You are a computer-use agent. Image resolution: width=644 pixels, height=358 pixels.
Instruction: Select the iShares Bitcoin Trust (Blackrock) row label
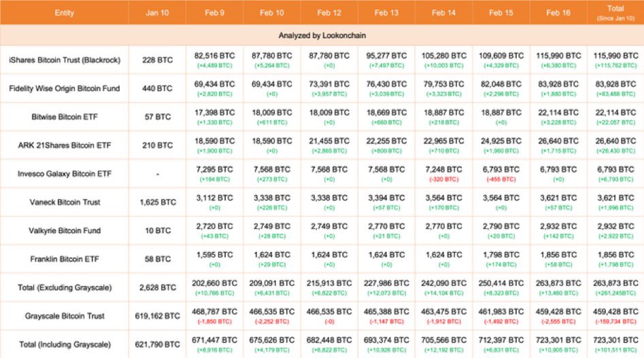(65, 60)
